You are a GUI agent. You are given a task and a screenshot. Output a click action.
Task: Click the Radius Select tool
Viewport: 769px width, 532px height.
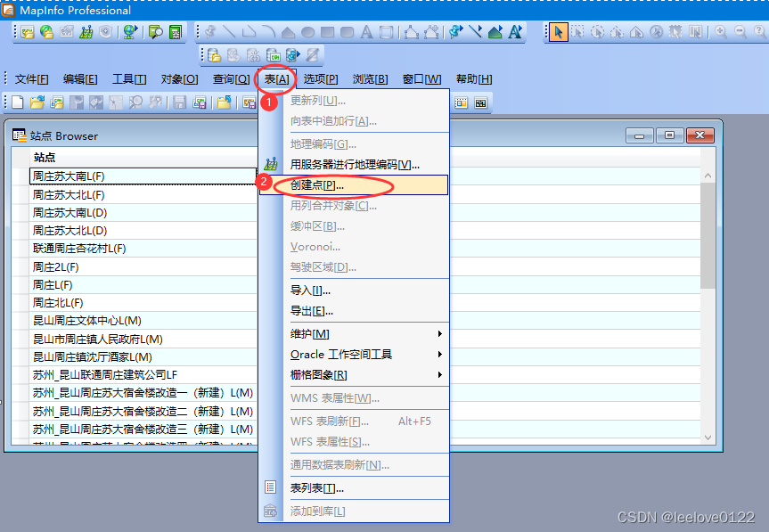click(597, 32)
